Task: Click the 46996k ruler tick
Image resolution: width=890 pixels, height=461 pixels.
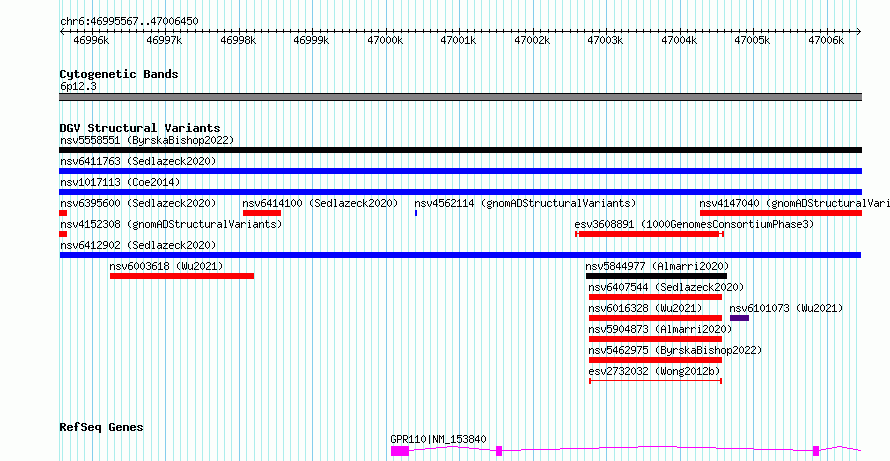Action: (x=90, y=40)
